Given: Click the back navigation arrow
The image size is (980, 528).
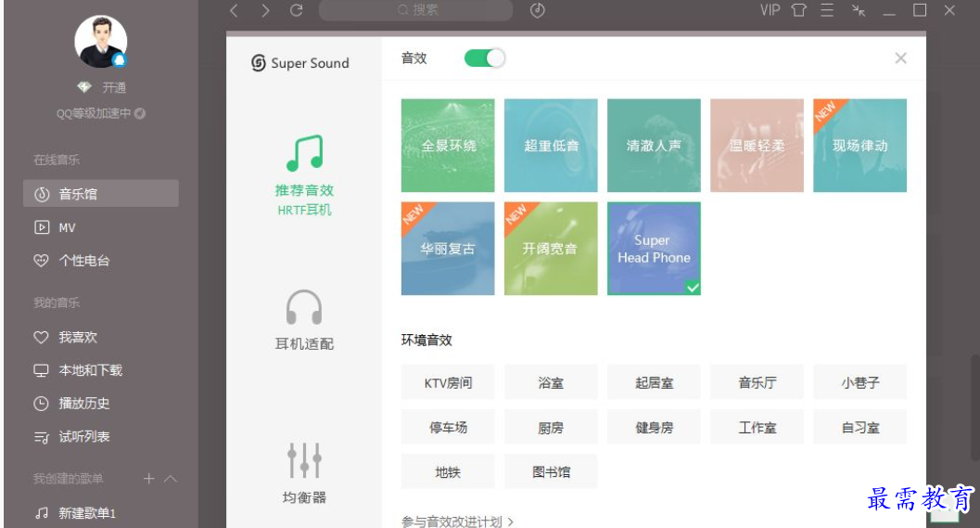Looking at the screenshot, I should 234,10.
